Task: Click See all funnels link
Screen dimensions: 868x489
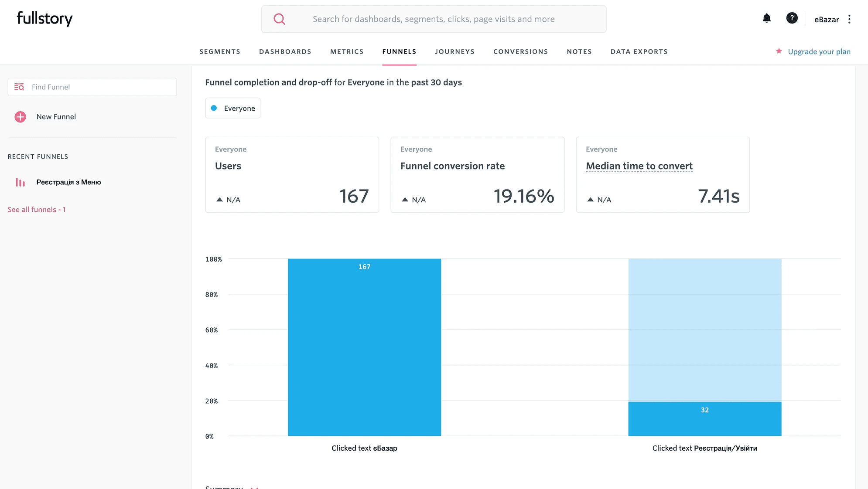Action: [37, 210]
